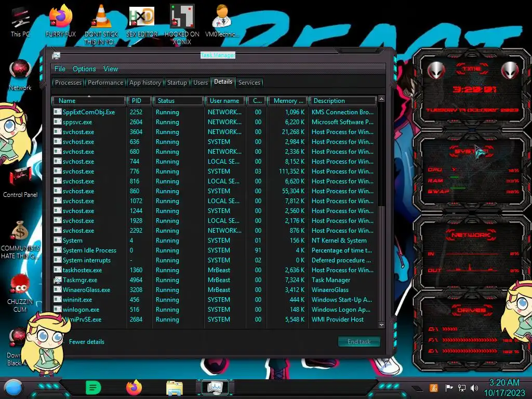
Task: Collapse view with Fewer details
Action: pyautogui.click(x=87, y=342)
